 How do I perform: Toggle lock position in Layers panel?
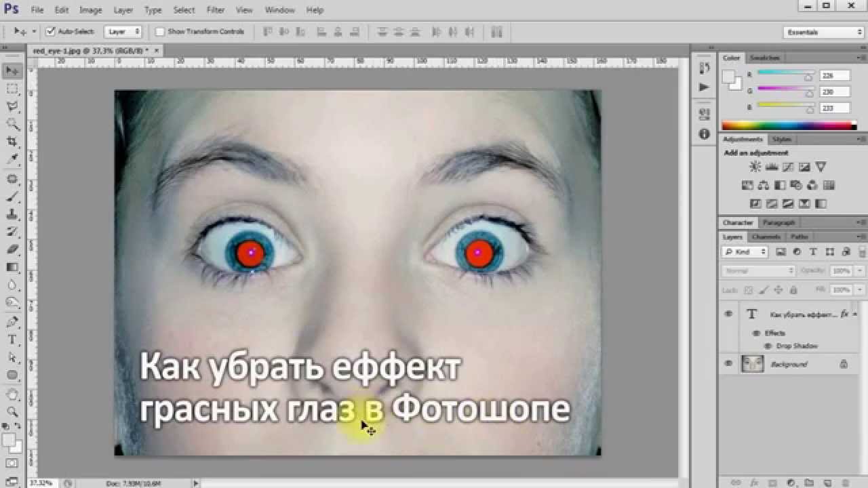(x=777, y=290)
